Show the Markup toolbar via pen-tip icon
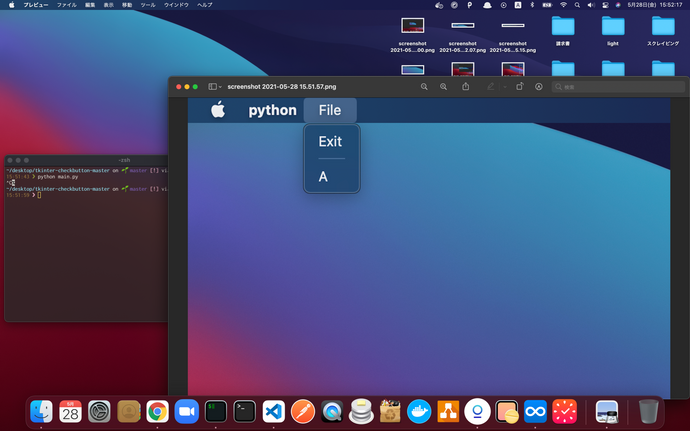This screenshot has width=690, height=431. tap(539, 87)
